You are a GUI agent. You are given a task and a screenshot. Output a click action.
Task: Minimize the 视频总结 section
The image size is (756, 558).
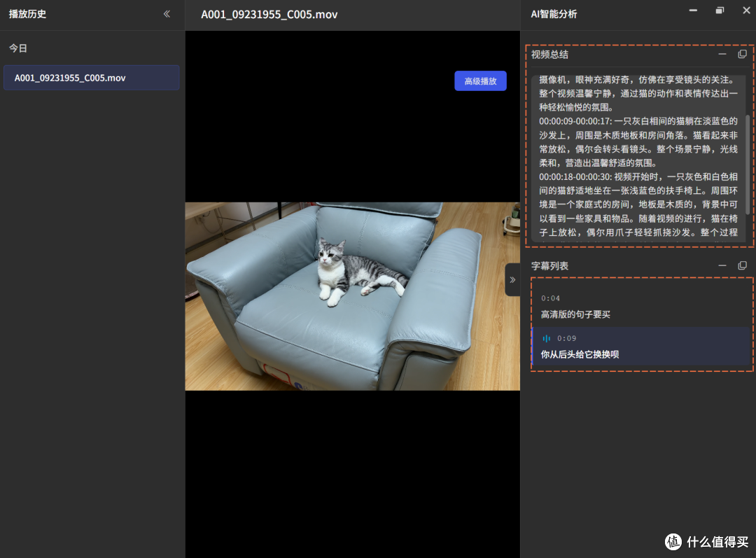pos(722,54)
